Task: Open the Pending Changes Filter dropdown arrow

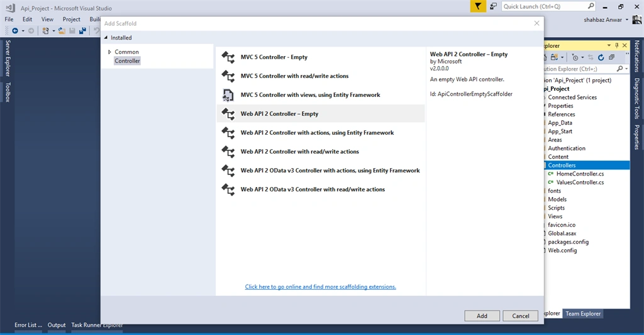Action: coord(582,57)
